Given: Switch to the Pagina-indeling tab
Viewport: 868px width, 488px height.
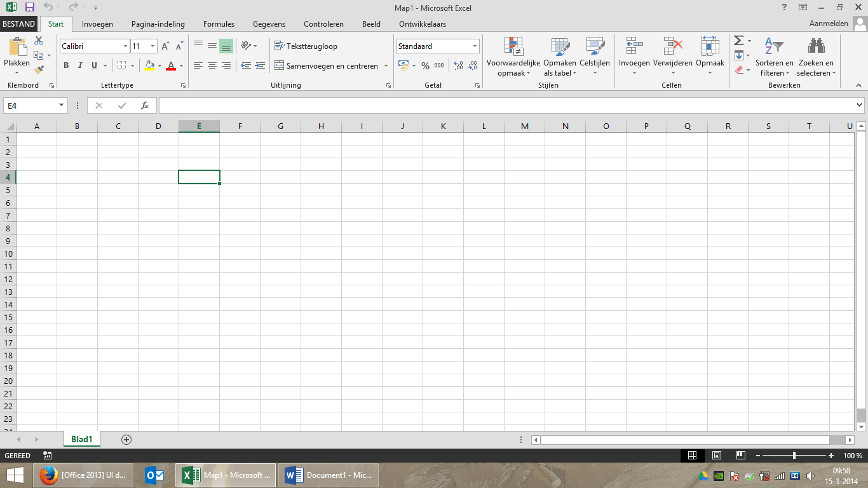Looking at the screenshot, I should coord(158,24).
